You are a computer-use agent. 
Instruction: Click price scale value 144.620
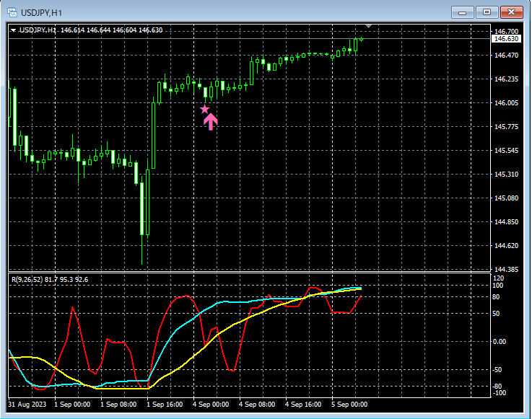[506, 245]
